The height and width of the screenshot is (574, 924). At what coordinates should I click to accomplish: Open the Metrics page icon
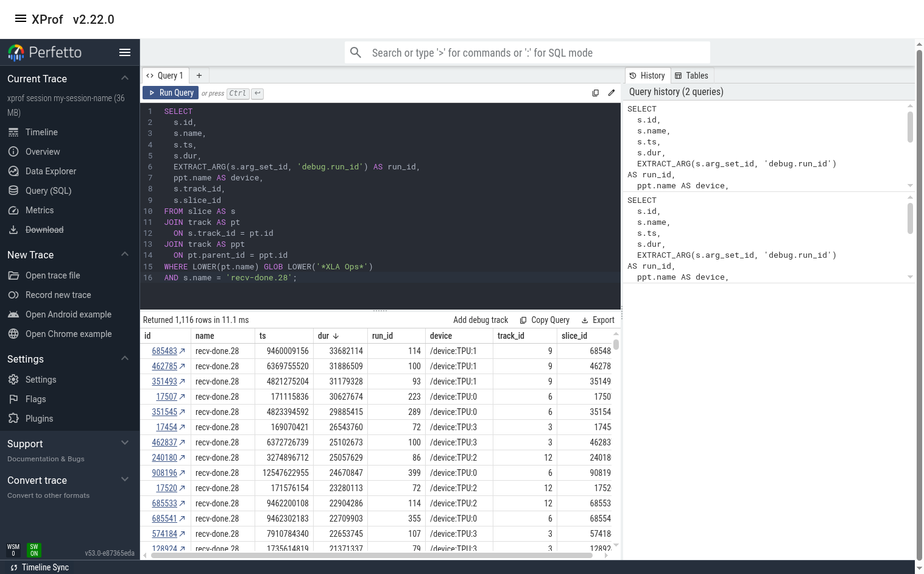click(x=14, y=210)
